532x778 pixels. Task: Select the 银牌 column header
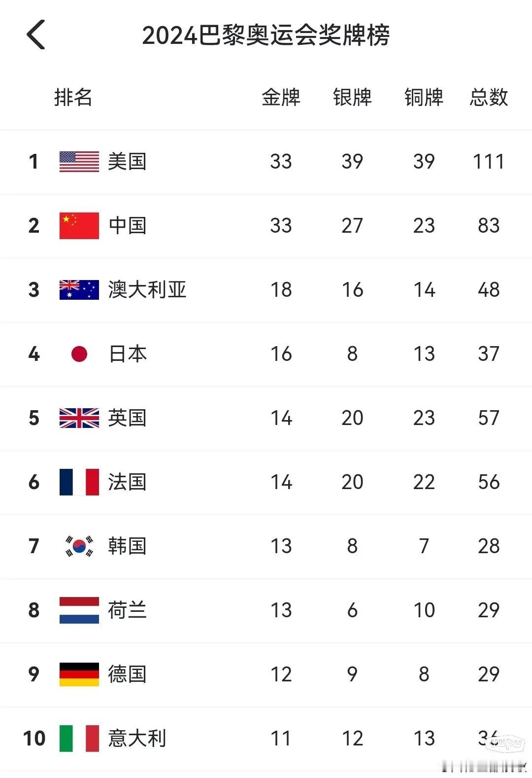click(352, 97)
